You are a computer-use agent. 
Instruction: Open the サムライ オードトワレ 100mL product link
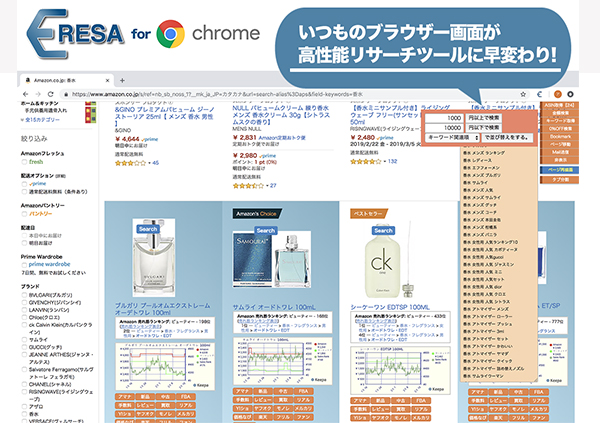pyautogui.click(x=274, y=307)
